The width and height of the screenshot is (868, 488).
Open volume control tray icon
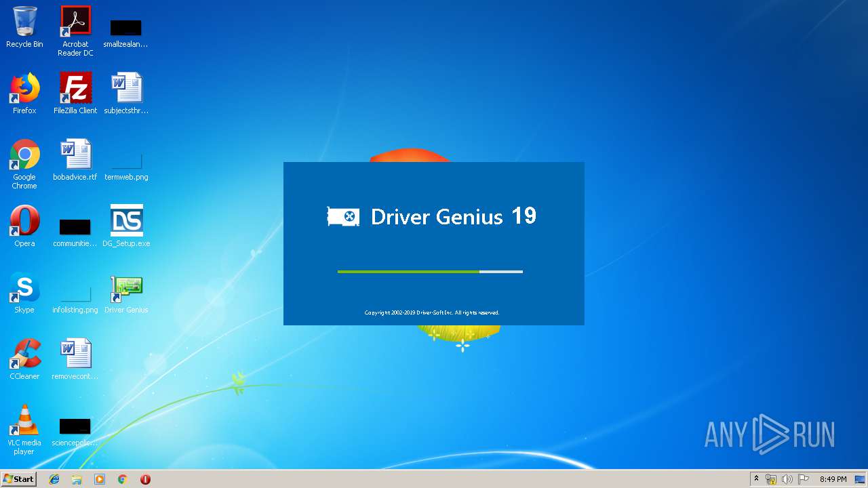(787, 479)
